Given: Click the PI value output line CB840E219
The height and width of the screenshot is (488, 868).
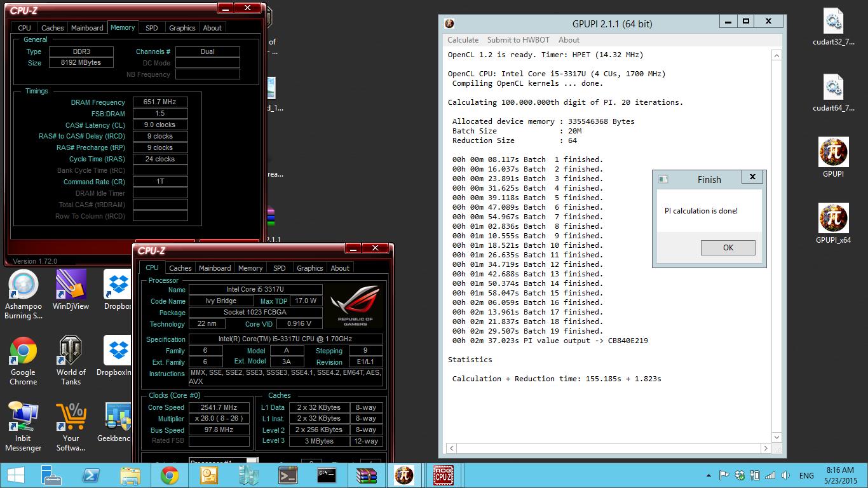Looking at the screenshot, I should pos(550,341).
